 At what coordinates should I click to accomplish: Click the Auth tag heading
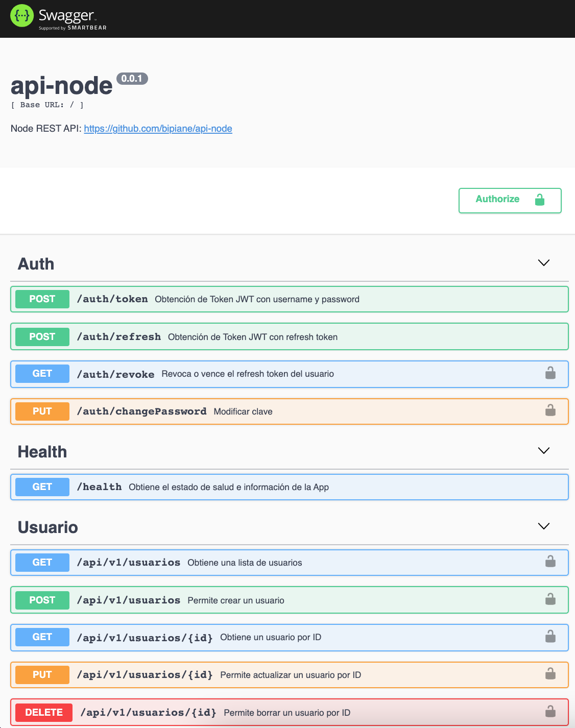point(36,264)
